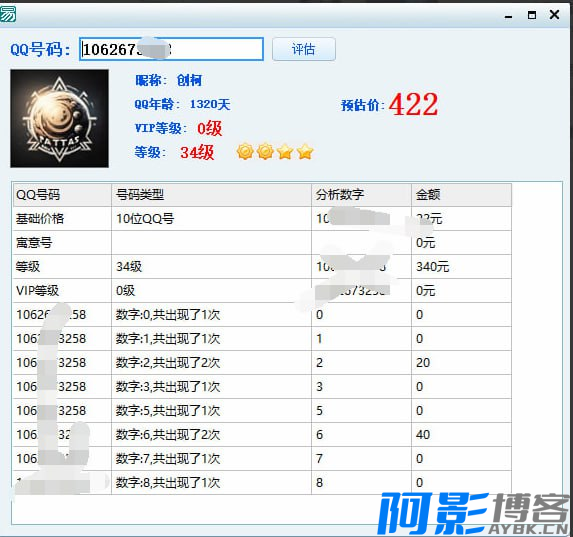Click the app logo icon in title bar
Image resolution: width=573 pixels, height=537 pixels.
pyautogui.click(x=8, y=15)
